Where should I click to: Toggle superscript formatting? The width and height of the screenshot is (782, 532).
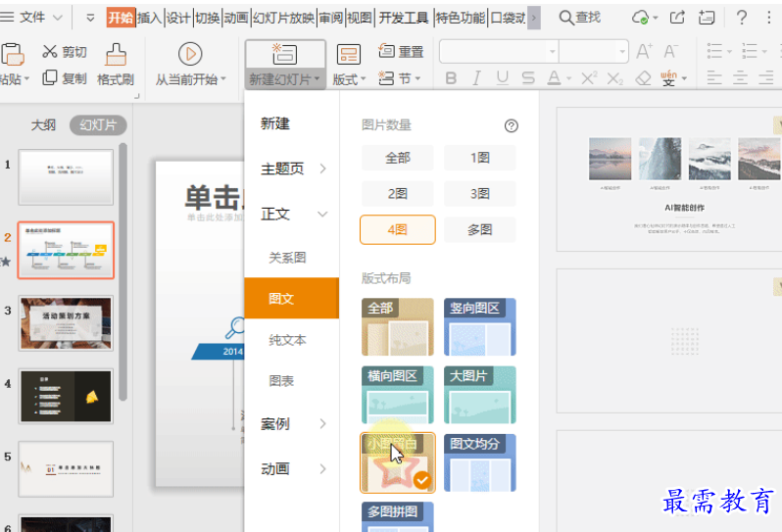pos(589,78)
